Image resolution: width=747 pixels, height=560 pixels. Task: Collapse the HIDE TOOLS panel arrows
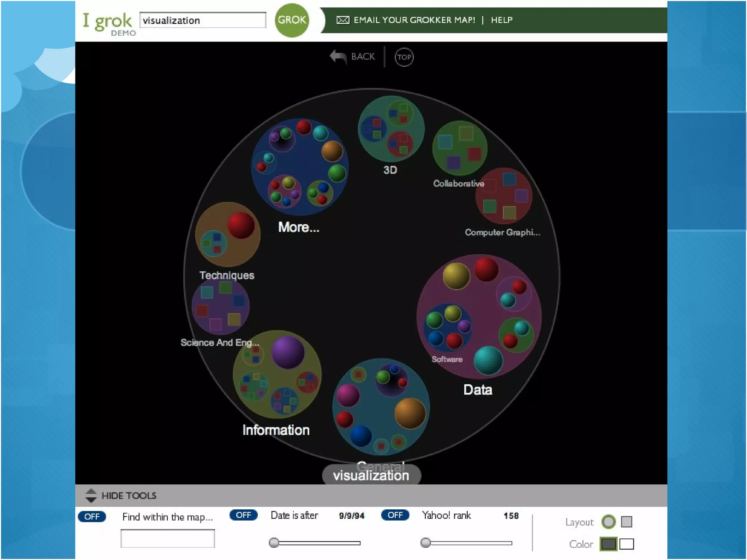click(91, 495)
